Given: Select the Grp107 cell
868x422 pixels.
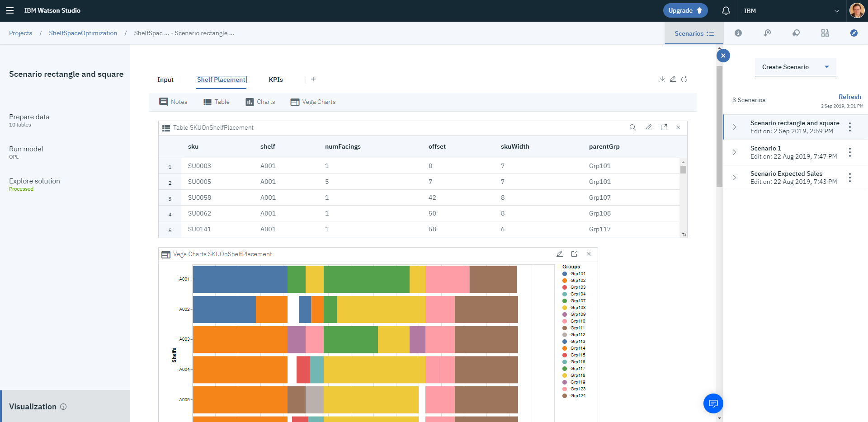Looking at the screenshot, I should click(599, 197).
